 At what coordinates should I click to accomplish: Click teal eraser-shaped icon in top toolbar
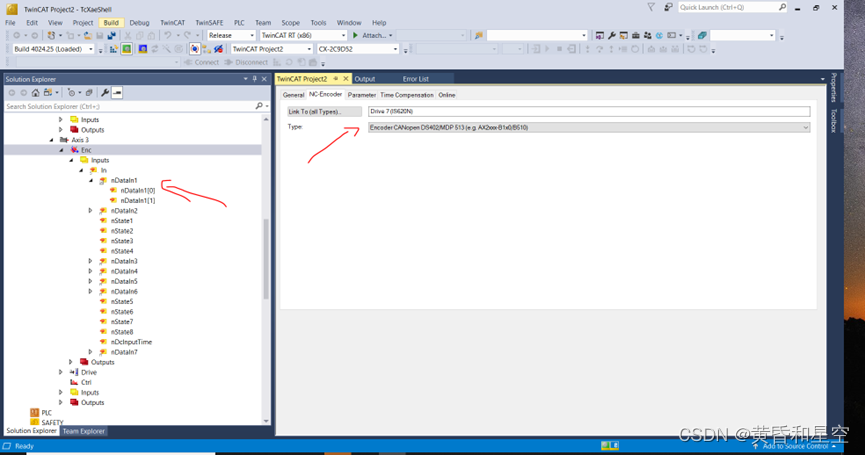pos(702,35)
